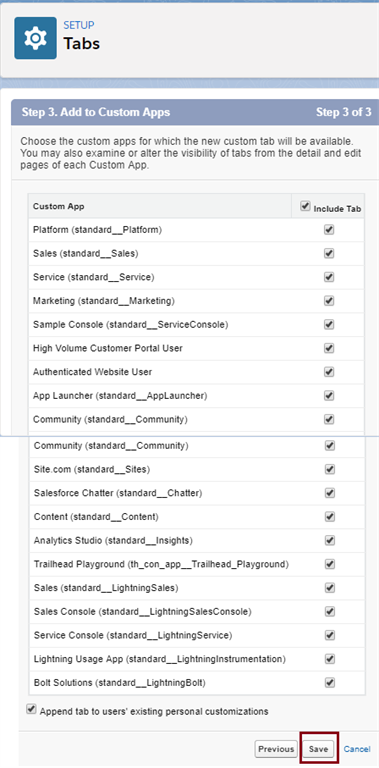379x768 pixels.
Task: Uncheck the Trailhead Playground checkbox
Action: [x=330, y=564]
